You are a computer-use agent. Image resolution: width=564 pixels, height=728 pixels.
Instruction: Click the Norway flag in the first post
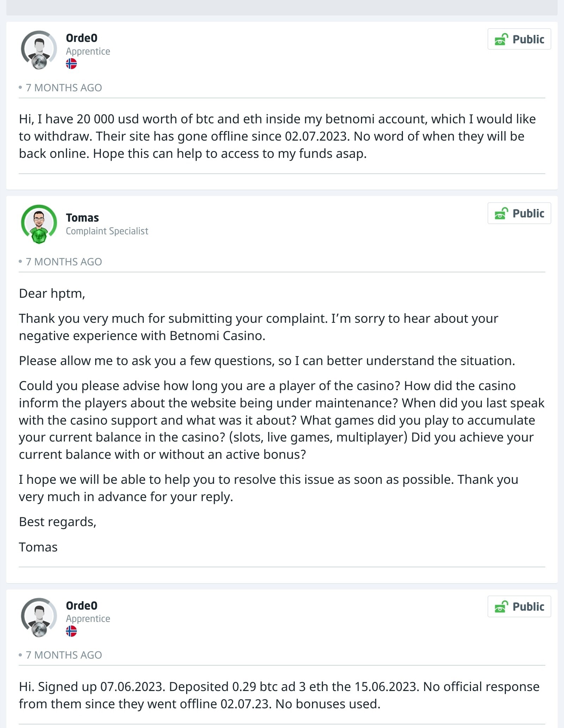(x=71, y=64)
